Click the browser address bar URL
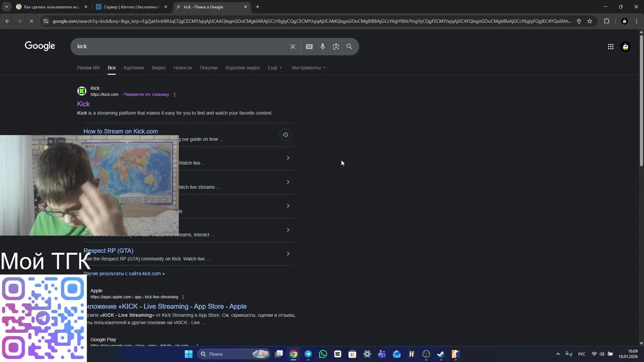644x362 pixels. pos(312,21)
